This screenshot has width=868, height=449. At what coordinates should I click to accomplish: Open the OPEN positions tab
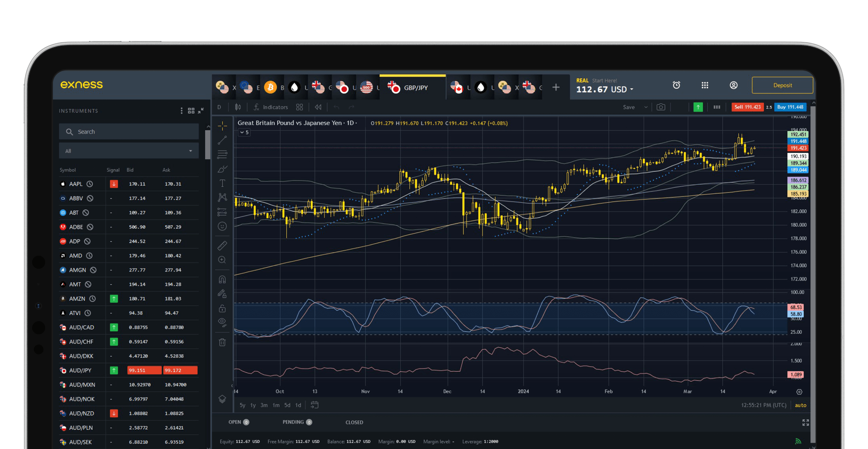(x=238, y=422)
